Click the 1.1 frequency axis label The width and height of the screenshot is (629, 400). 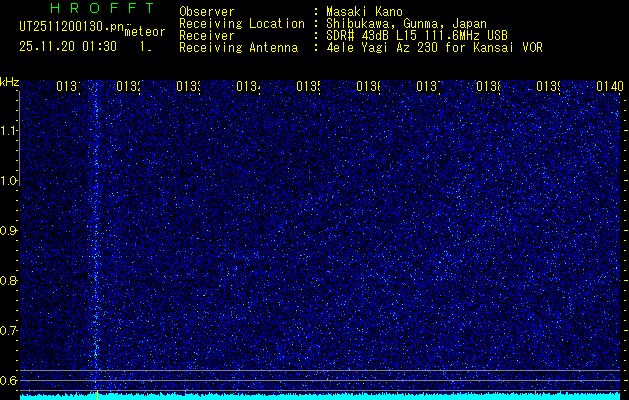[9, 131]
